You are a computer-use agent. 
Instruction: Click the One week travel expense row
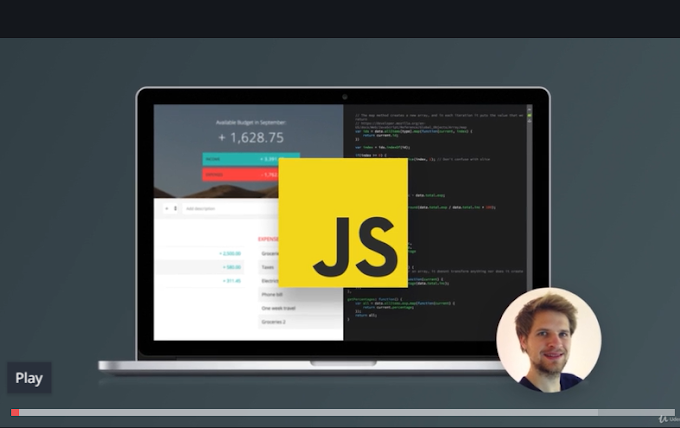tap(300, 308)
